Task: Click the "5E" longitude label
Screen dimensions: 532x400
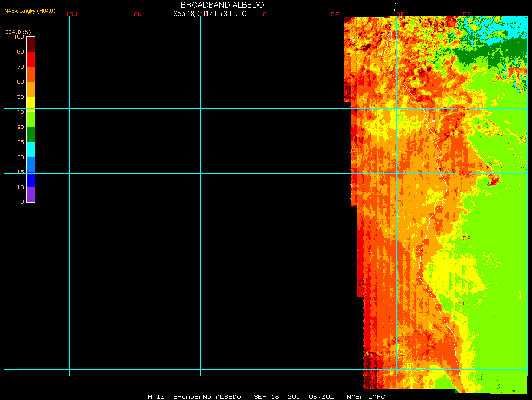Action: pos(335,14)
